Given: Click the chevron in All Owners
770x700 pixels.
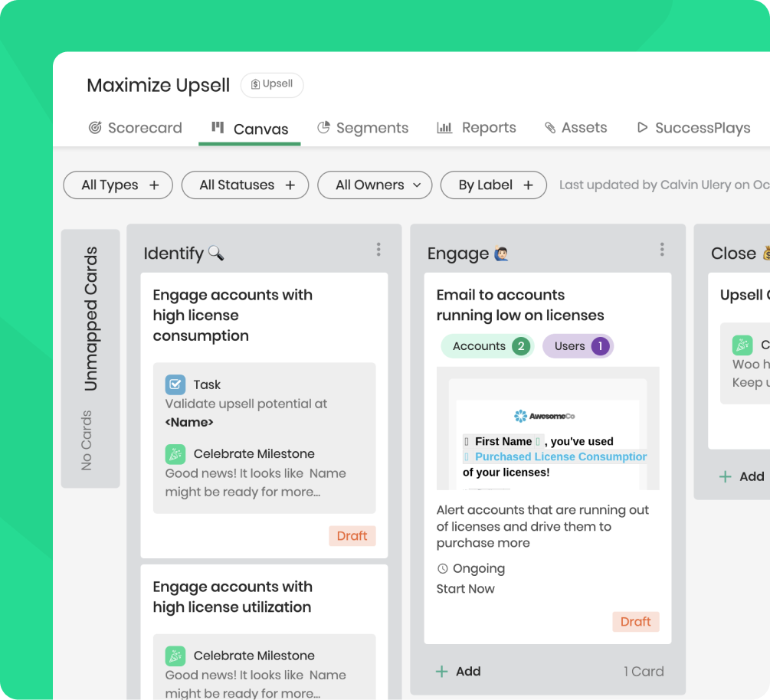Looking at the screenshot, I should pos(417,185).
